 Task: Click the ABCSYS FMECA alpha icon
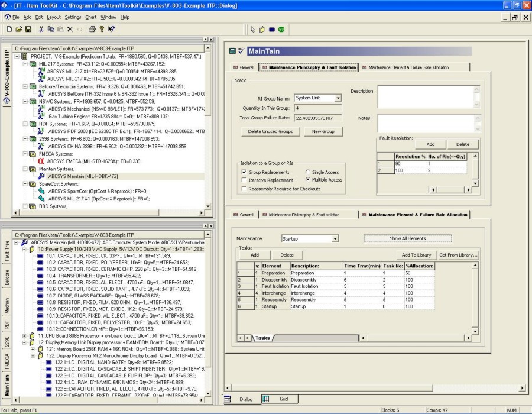(41, 161)
